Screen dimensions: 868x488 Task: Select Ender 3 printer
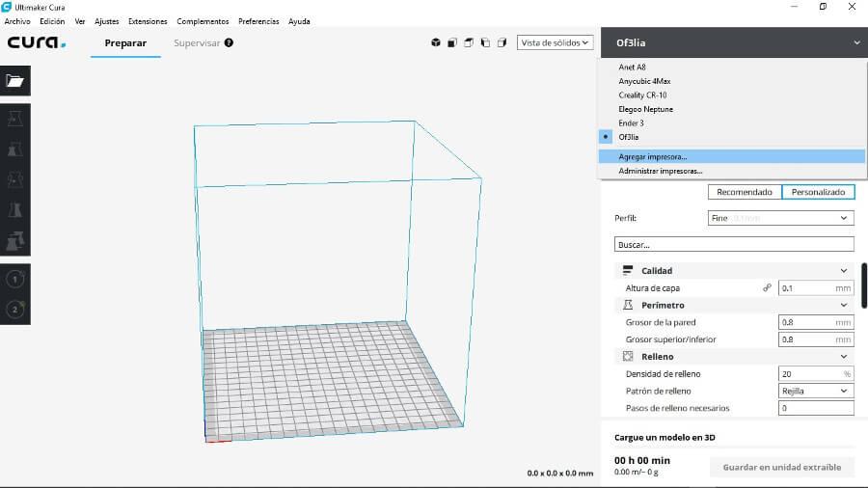pos(732,122)
